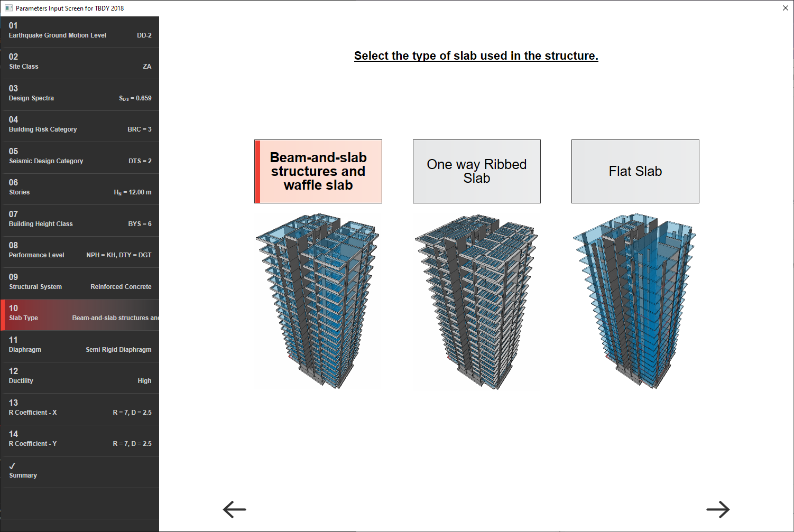Open step 13 R Coefficient - X
Screen dimensions: 794x532
[x=80, y=408]
